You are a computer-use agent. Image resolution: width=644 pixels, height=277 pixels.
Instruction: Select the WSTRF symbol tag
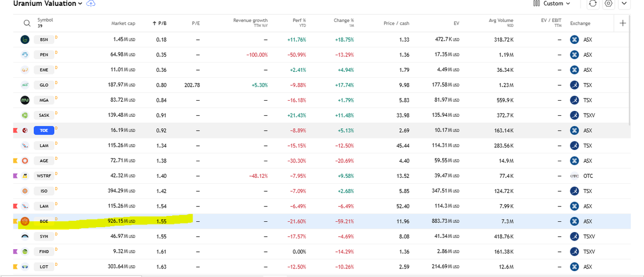(43, 176)
